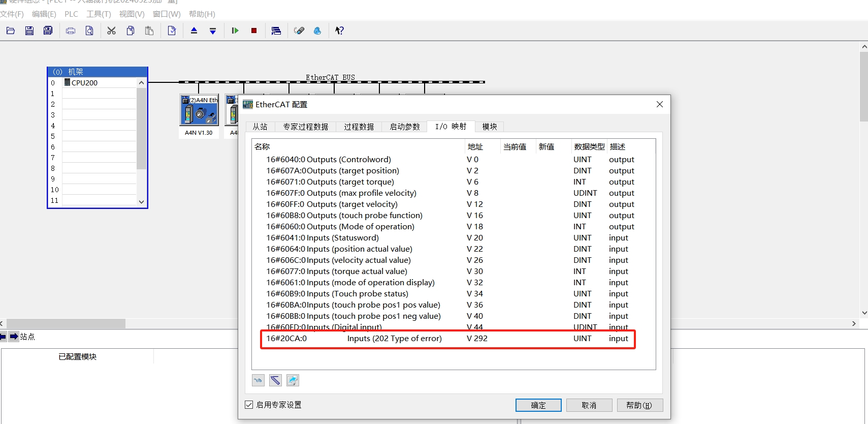Image resolution: width=868 pixels, height=424 pixels.
Task: Switch to the 模块 tab
Action: 490,127
